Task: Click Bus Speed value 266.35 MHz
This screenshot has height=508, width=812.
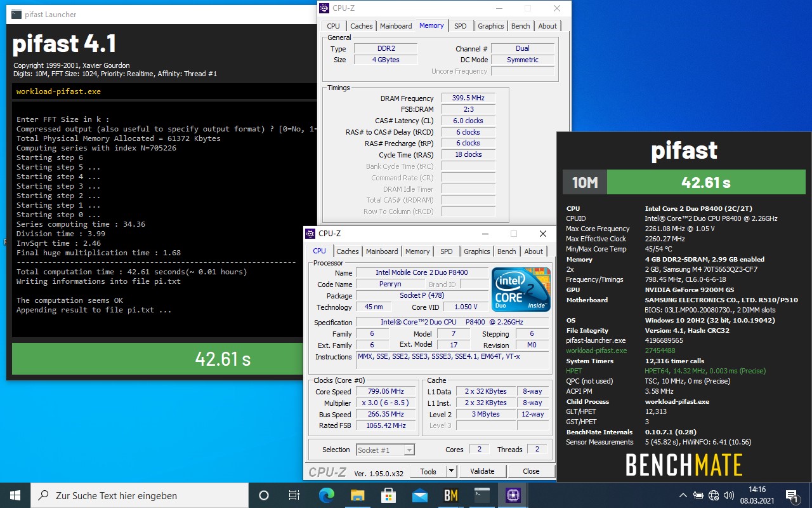Action: tap(386, 415)
